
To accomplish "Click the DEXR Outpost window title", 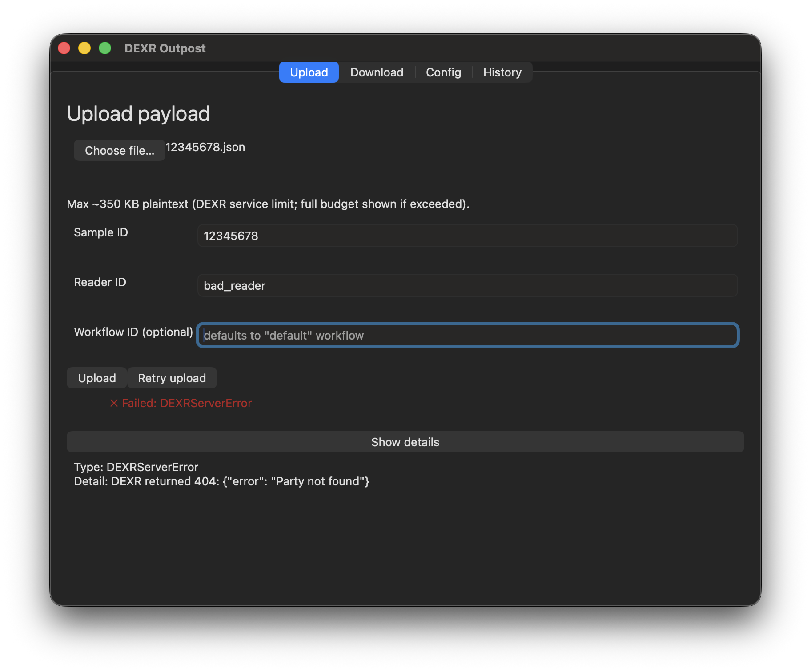I will (x=165, y=48).
